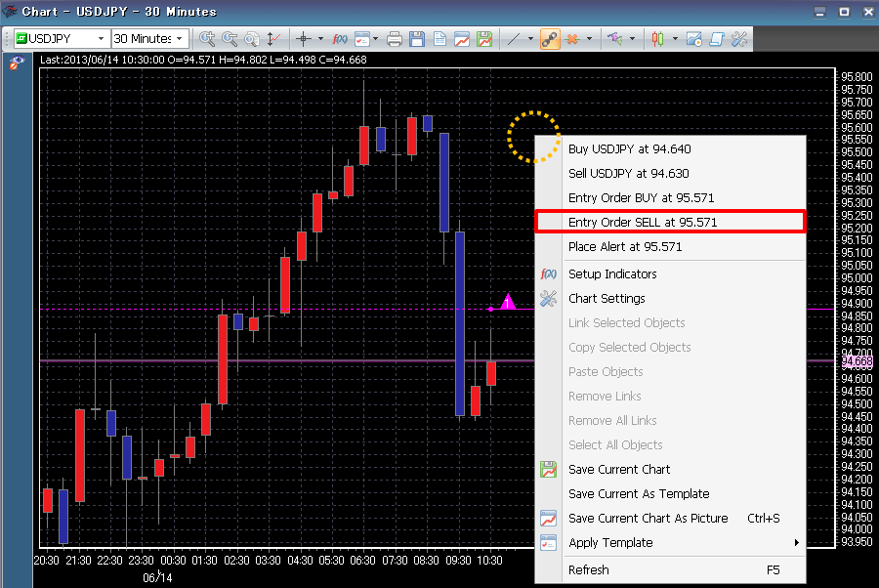Choose Refresh from context menu
Screen dimensions: 879x588
[x=670, y=569]
